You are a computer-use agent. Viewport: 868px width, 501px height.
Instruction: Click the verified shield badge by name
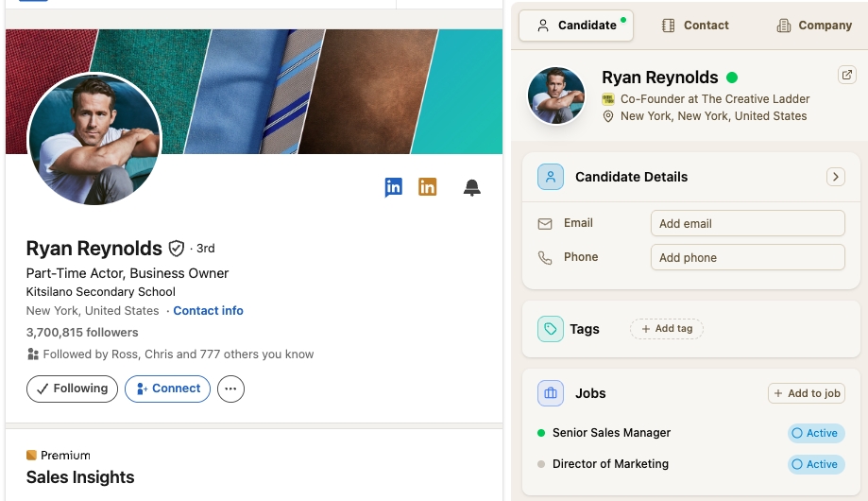click(x=176, y=249)
